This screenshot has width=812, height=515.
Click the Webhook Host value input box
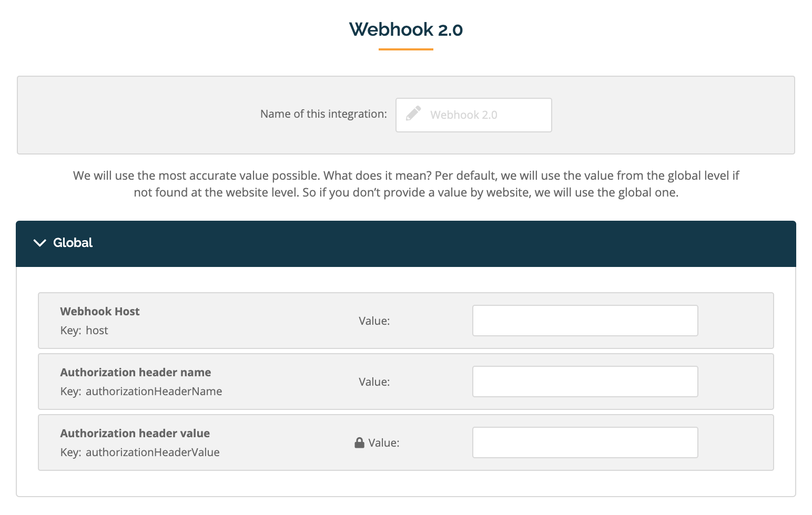coord(585,321)
